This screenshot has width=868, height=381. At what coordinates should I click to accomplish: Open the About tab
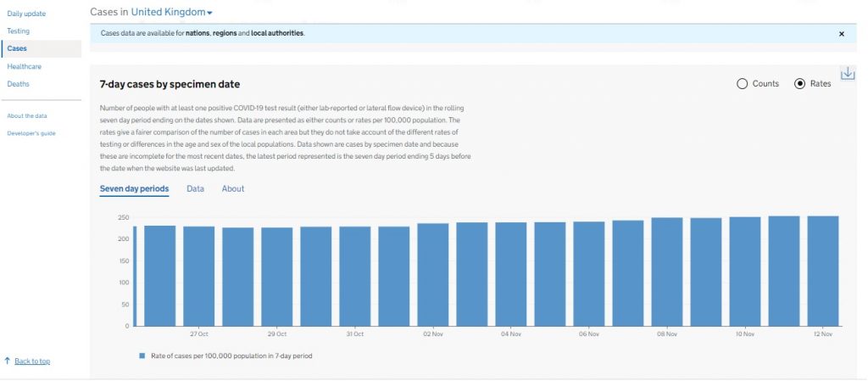pyautogui.click(x=233, y=188)
